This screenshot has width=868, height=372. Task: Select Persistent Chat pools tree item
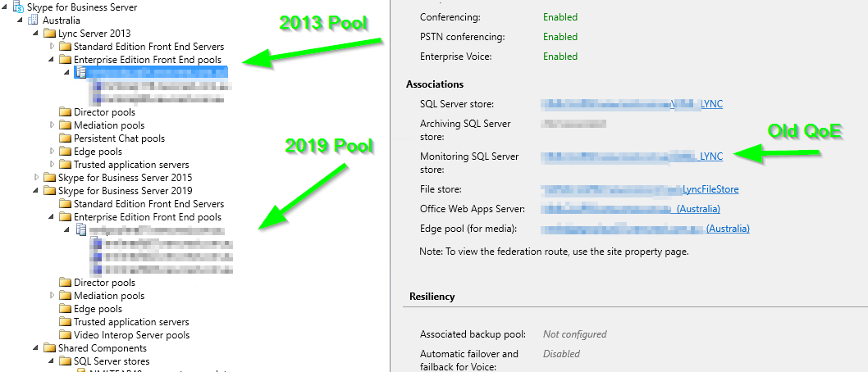119,138
